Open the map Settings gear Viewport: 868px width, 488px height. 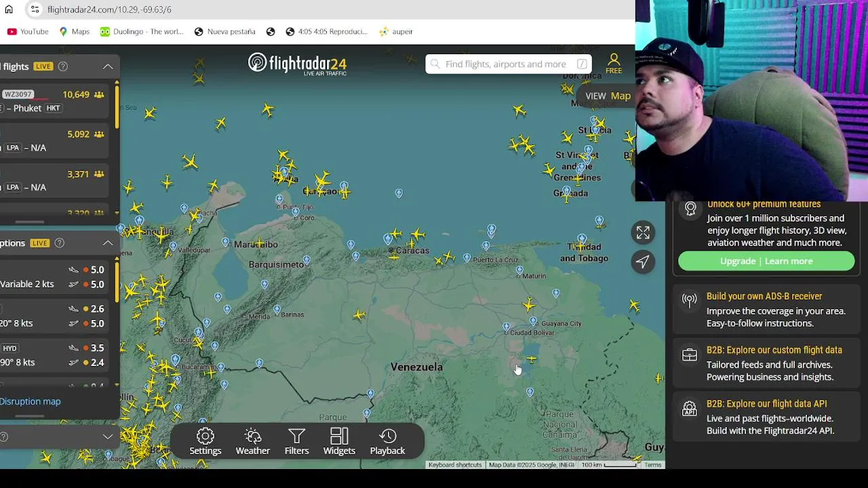tap(205, 442)
